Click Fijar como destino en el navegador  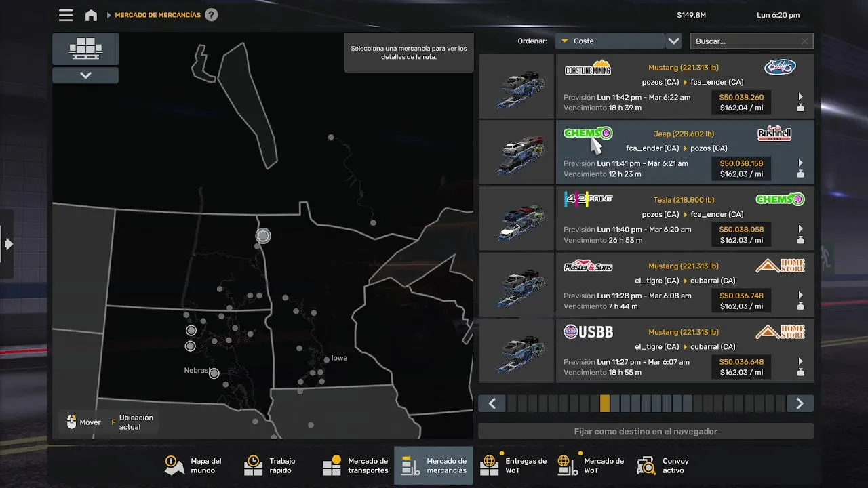coord(646,431)
